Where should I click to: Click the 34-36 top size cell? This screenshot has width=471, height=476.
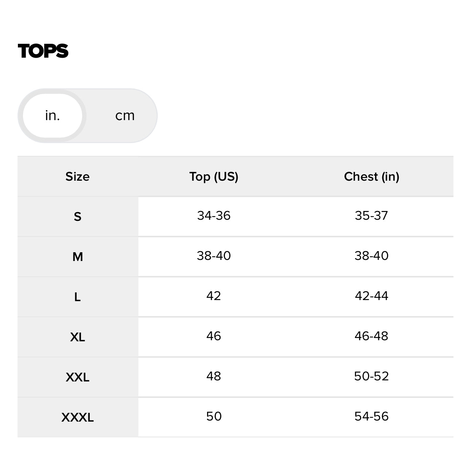pos(214,216)
